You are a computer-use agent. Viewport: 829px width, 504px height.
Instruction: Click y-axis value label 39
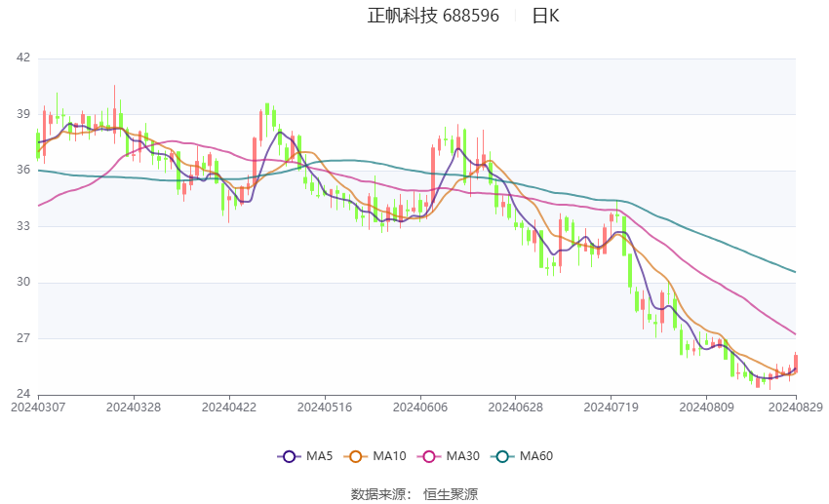23,114
